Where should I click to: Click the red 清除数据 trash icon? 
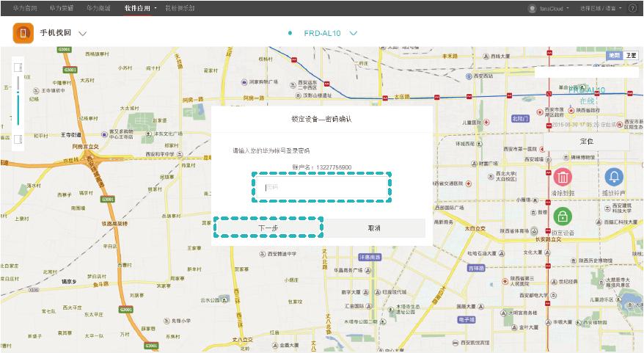coord(563,177)
